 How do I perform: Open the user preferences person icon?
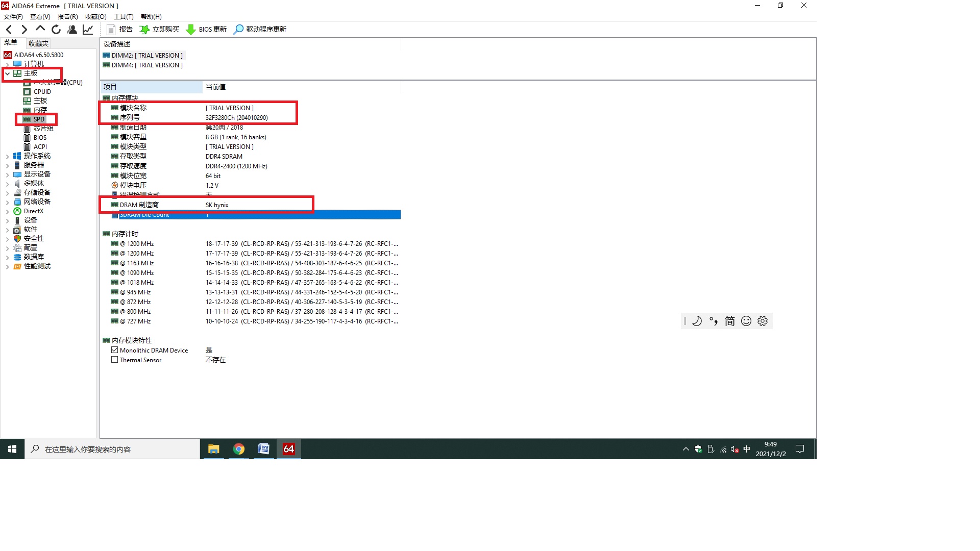coord(72,30)
